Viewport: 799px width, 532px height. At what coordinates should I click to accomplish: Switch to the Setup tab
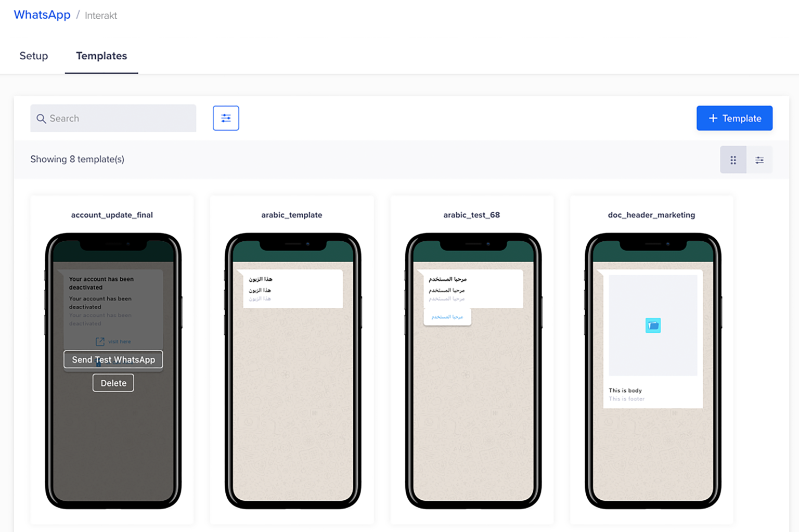click(x=33, y=56)
